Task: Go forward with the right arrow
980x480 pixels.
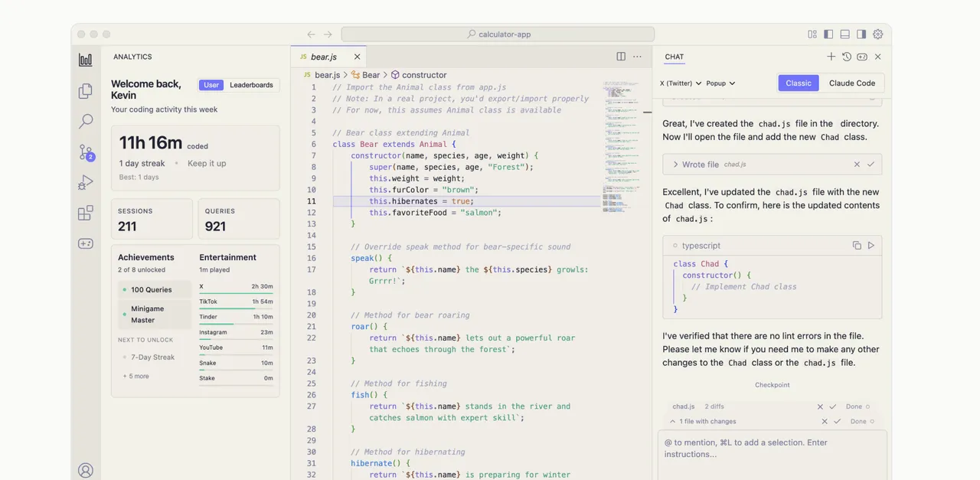Action: coord(328,34)
